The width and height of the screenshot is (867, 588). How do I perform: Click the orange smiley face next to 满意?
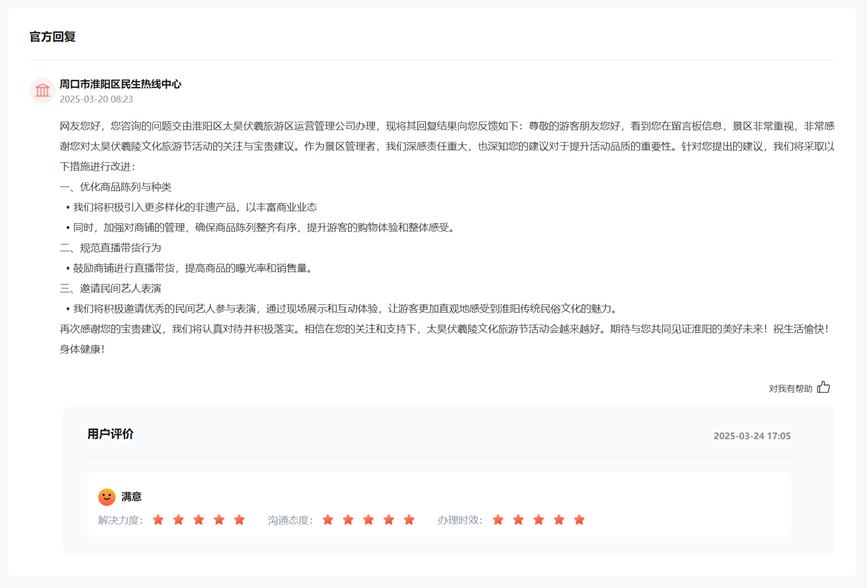(107, 497)
